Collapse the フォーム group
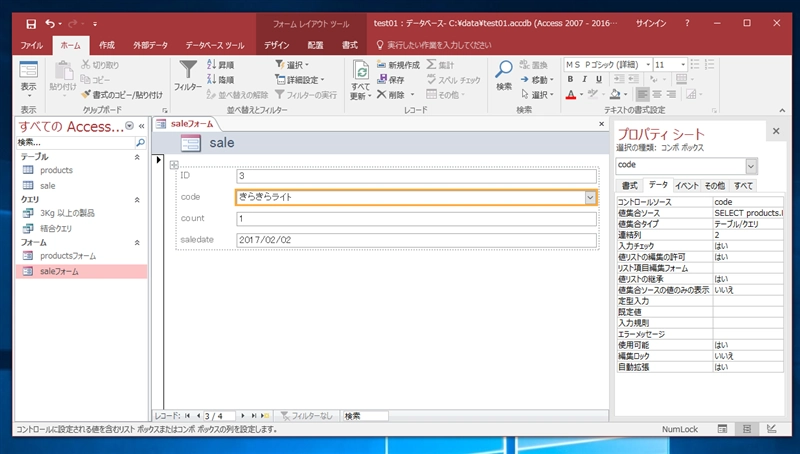800x454 pixels. pyautogui.click(x=137, y=243)
